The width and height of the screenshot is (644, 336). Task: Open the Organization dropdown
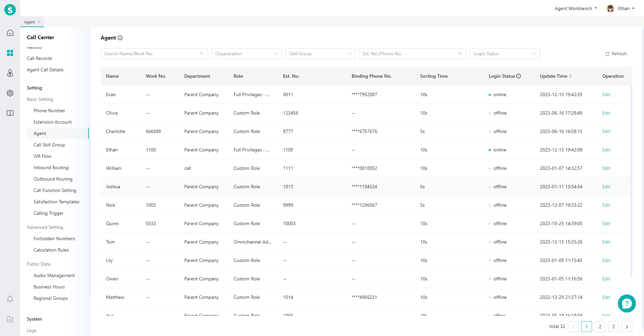tap(247, 54)
